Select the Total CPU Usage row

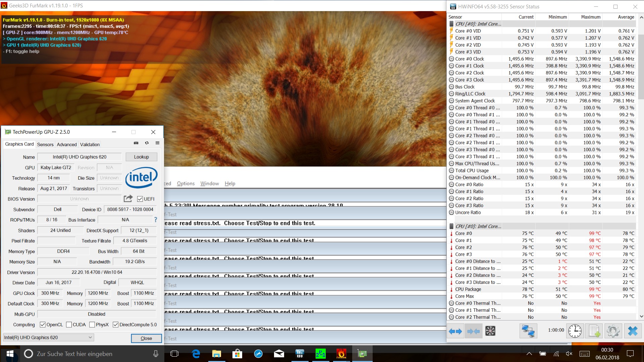[542, 171]
